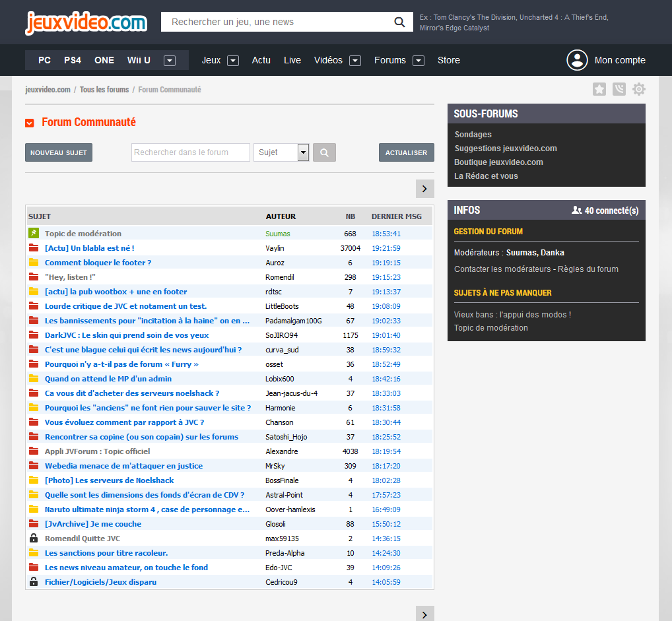Open the Live menu item
The image size is (672, 621).
click(x=292, y=60)
